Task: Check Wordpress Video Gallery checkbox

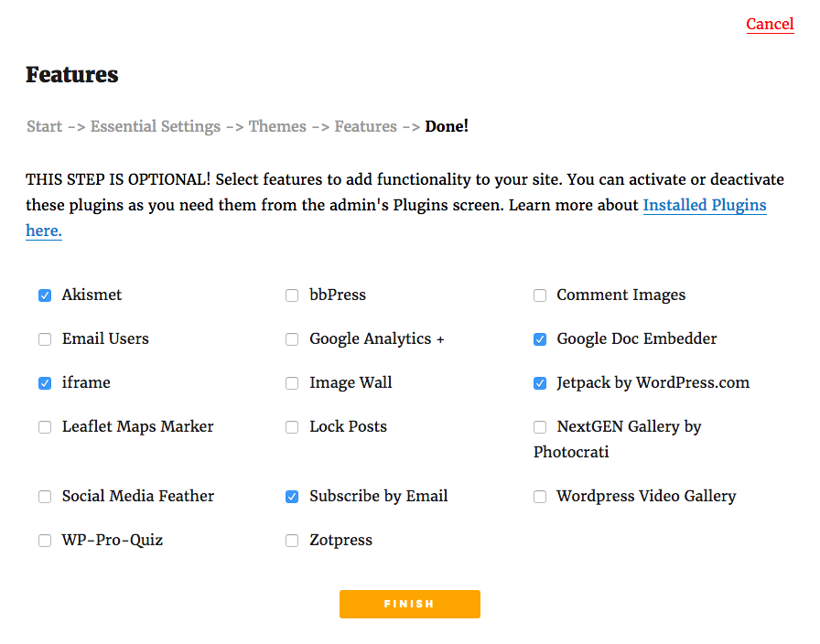Action: [540, 497]
